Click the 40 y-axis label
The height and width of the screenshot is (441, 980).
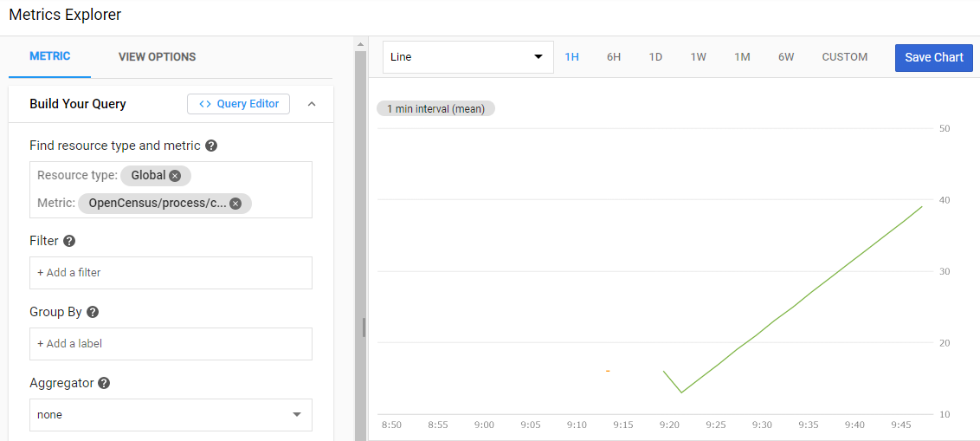[x=945, y=200]
